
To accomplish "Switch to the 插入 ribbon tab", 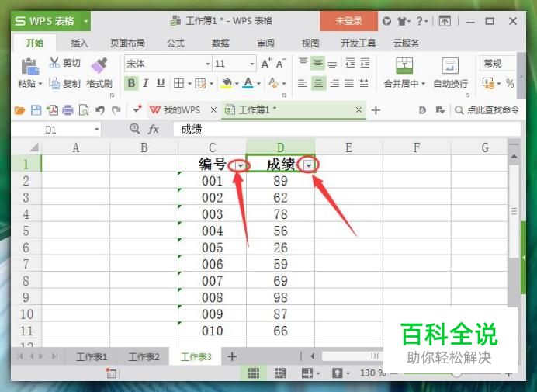I will click(79, 43).
